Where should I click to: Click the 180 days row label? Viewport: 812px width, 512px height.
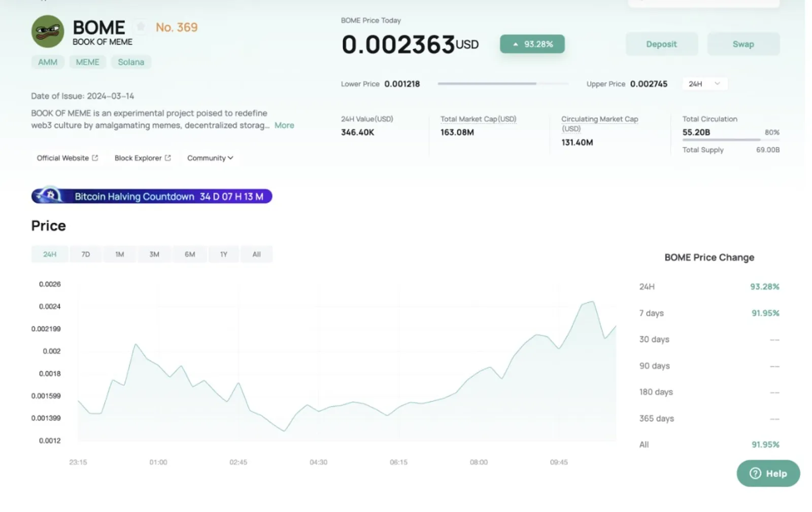click(656, 392)
